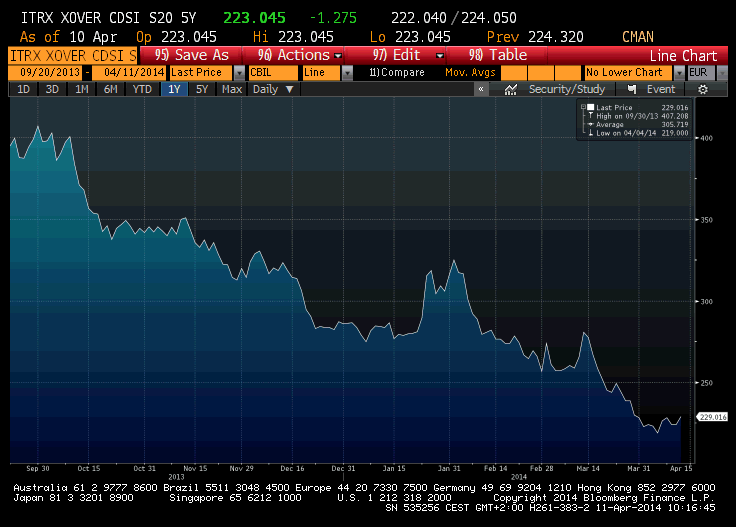736x527 pixels.
Task: Select the 1M range tab
Action: (82, 89)
